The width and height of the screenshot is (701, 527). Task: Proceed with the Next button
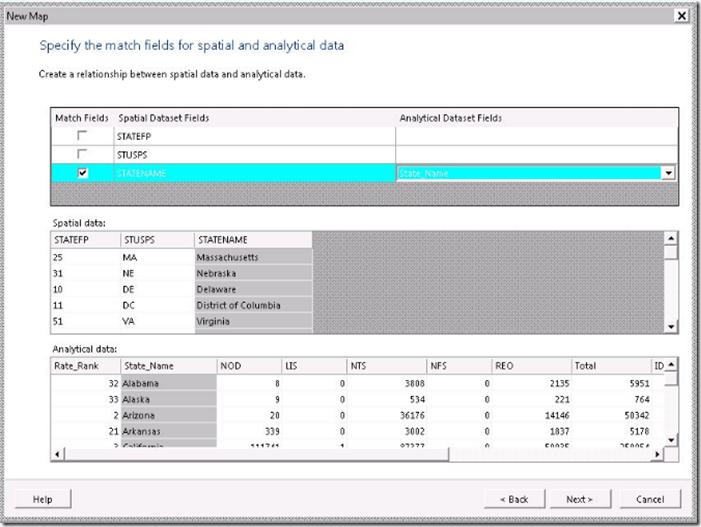(580, 499)
